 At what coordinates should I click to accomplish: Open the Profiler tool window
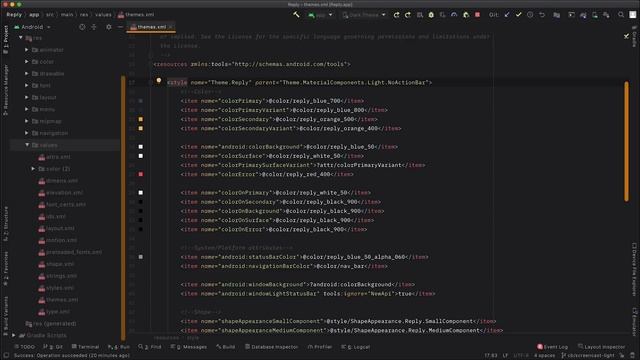(320, 347)
